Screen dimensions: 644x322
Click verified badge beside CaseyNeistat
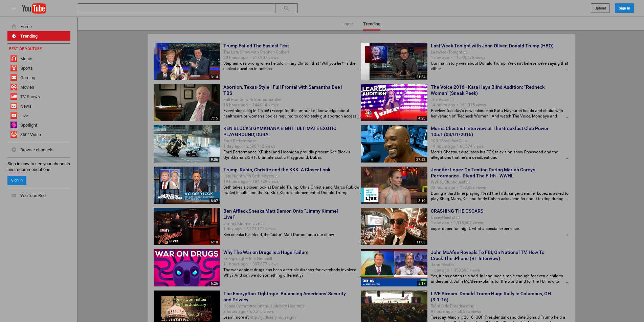[458, 217]
